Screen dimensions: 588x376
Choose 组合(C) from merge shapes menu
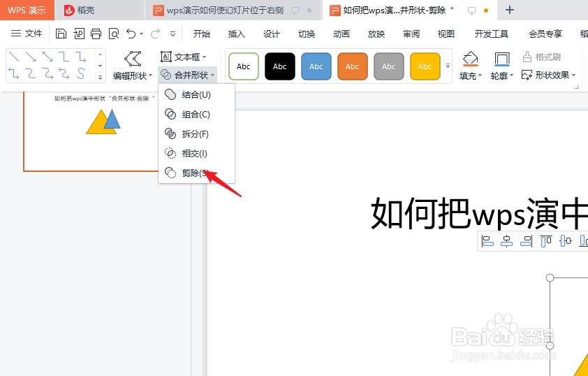click(x=196, y=114)
